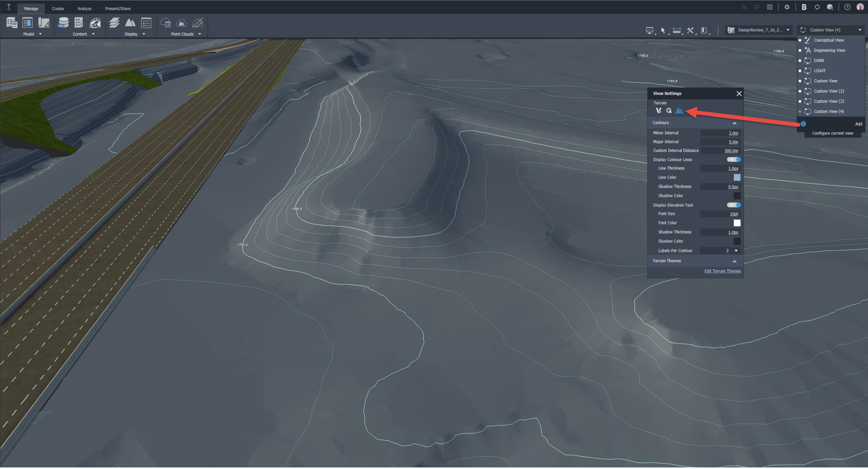The width and height of the screenshot is (868, 469).
Task: Edit the Minor Interval value field
Action: click(x=720, y=133)
